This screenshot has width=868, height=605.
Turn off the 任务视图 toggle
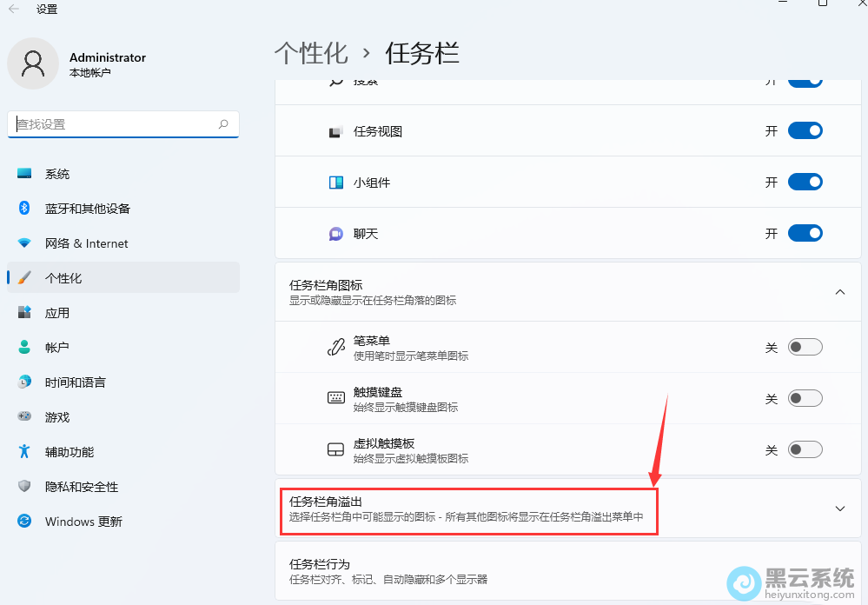tap(805, 131)
